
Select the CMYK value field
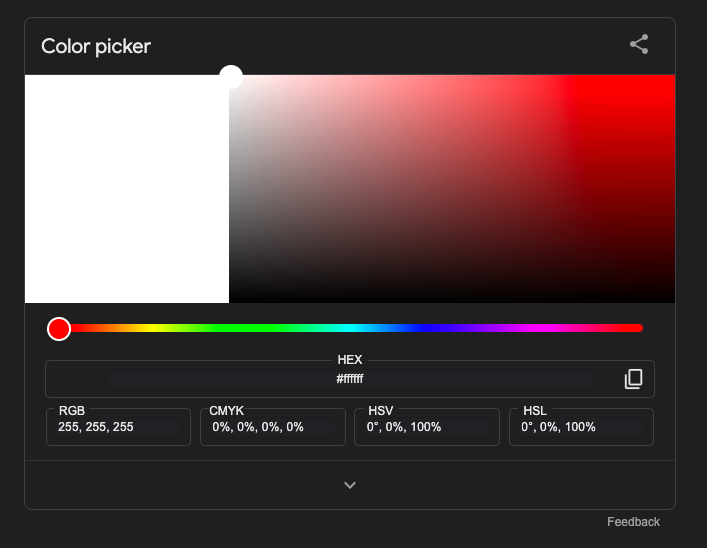click(x=273, y=427)
